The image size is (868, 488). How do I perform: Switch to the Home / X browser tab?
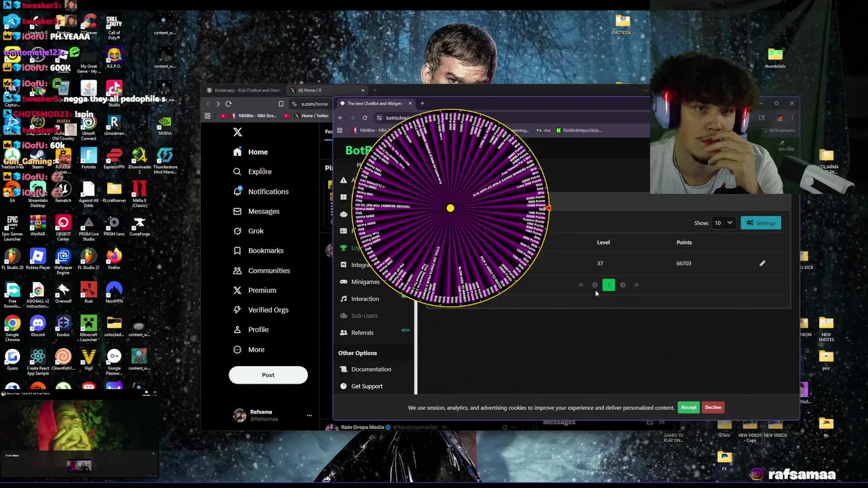coord(327,90)
